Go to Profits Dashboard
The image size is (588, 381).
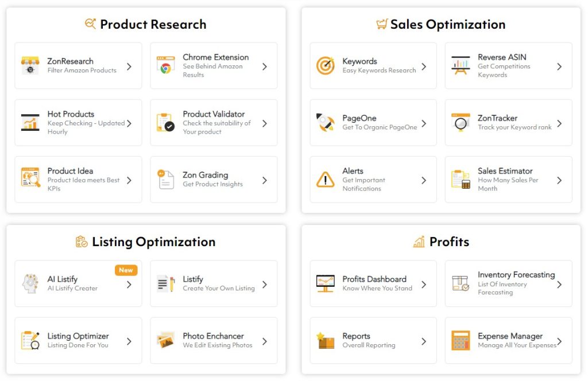373,283
